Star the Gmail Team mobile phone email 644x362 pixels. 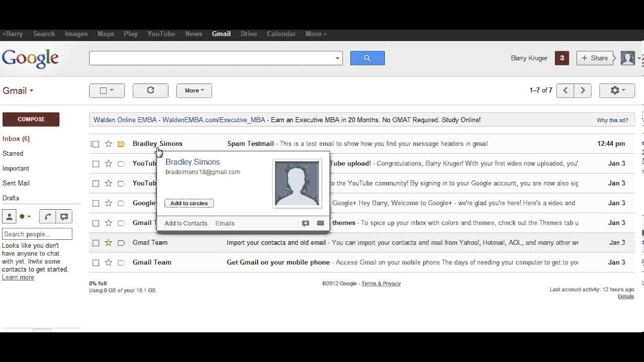coord(108,262)
